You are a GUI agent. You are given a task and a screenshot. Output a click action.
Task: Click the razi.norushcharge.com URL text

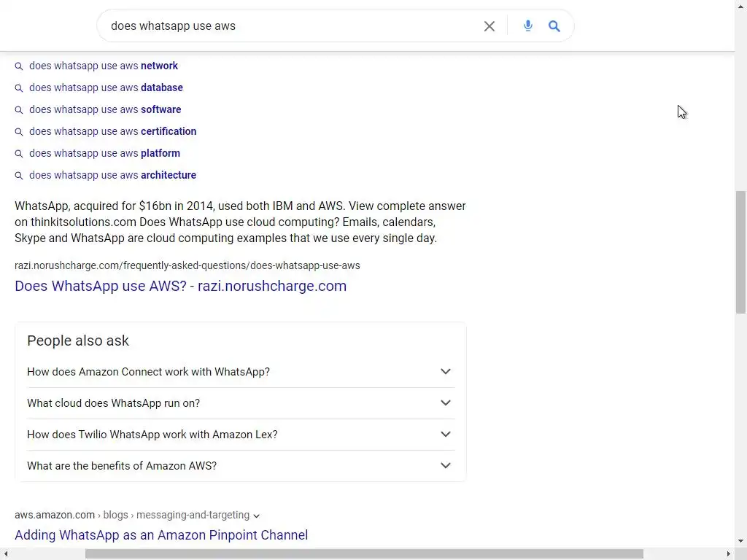tap(187, 265)
